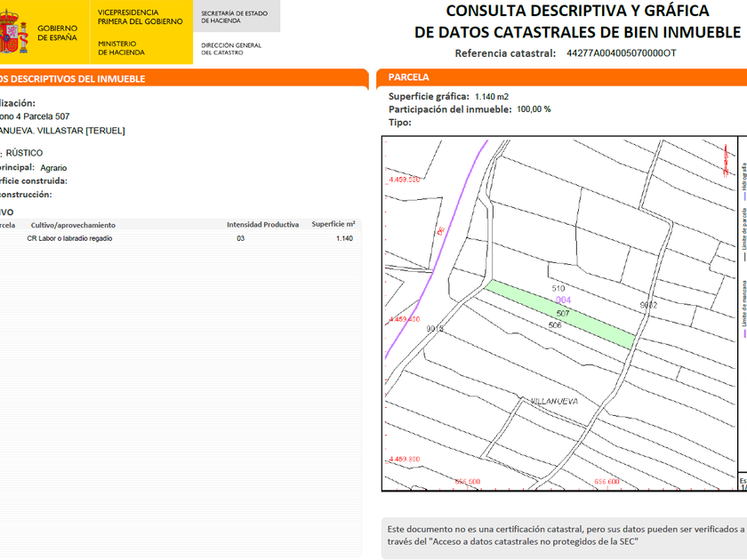
Task: Click the VILLASTAR [TERUEL] address line
Action: pyautogui.click(x=62, y=131)
